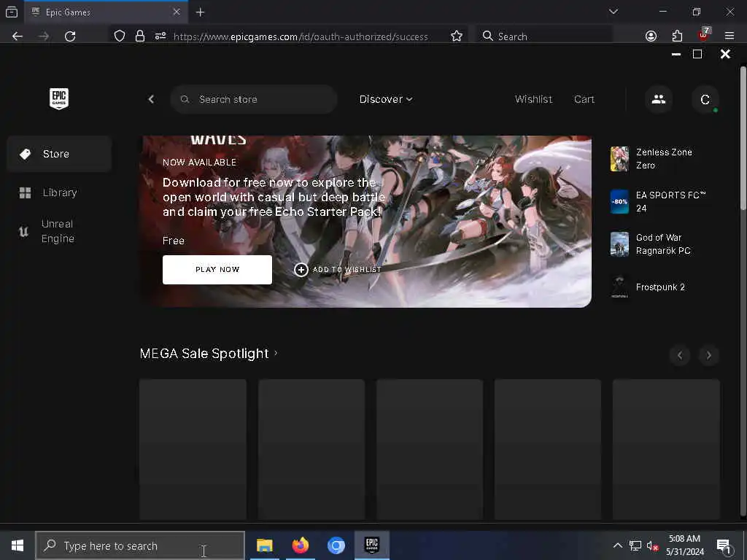This screenshot has width=747, height=560.
Task: Click the muted volume tray icon
Action: pyautogui.click(x=652, y=545)
